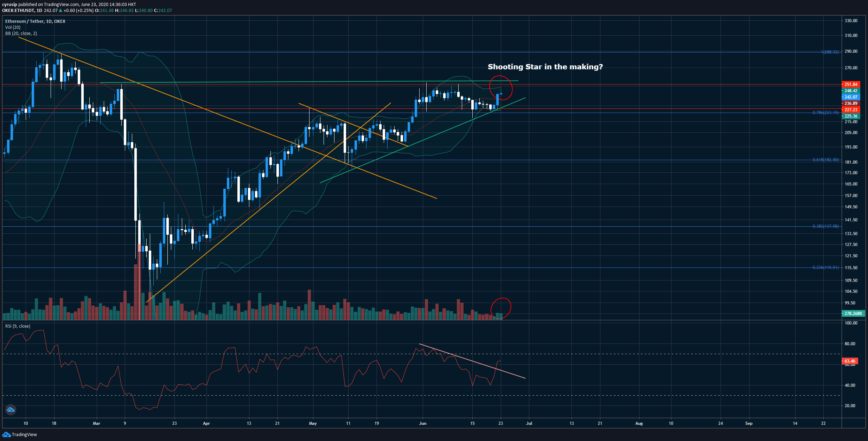This screenshot has height=441, width=868.
Task: Click the 'Ethereum / Tether, 1D, OKEX' title
Action: (35, 21)
